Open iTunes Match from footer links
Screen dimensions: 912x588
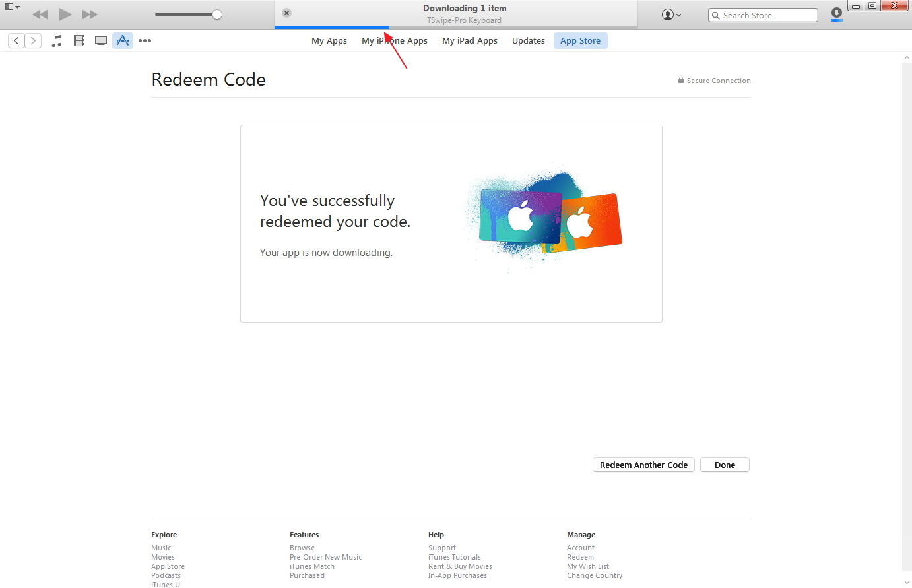[x=311, y=566]
